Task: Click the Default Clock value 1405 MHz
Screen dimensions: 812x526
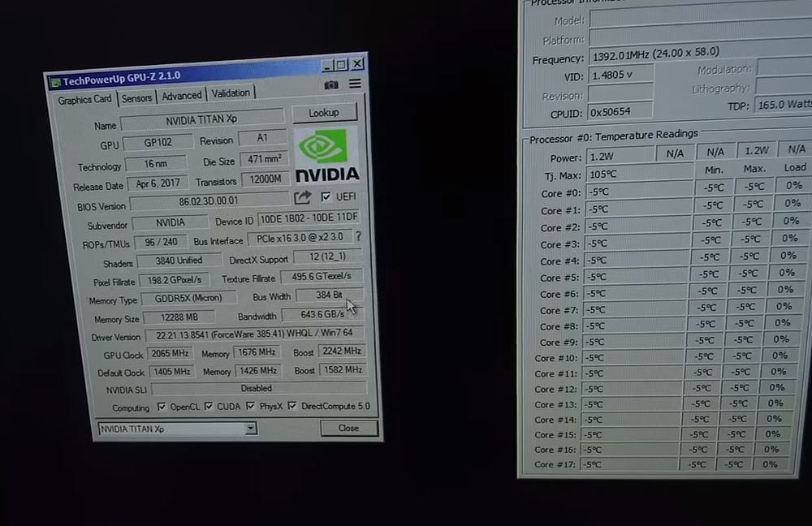Action: [171, 372]
